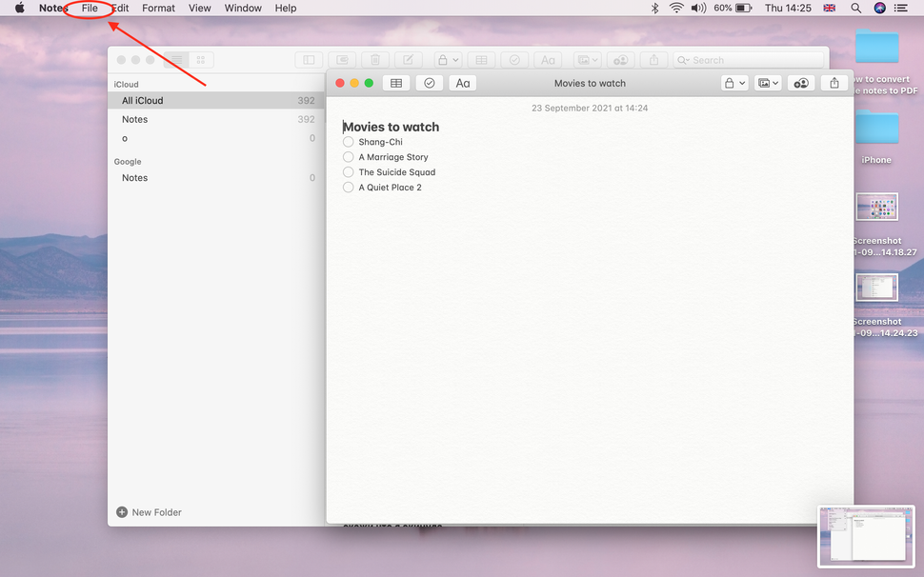The height and width of the screenshot is (577, 924).
Task: Tick the A Marriage Story checkbox
Action: 349,157
